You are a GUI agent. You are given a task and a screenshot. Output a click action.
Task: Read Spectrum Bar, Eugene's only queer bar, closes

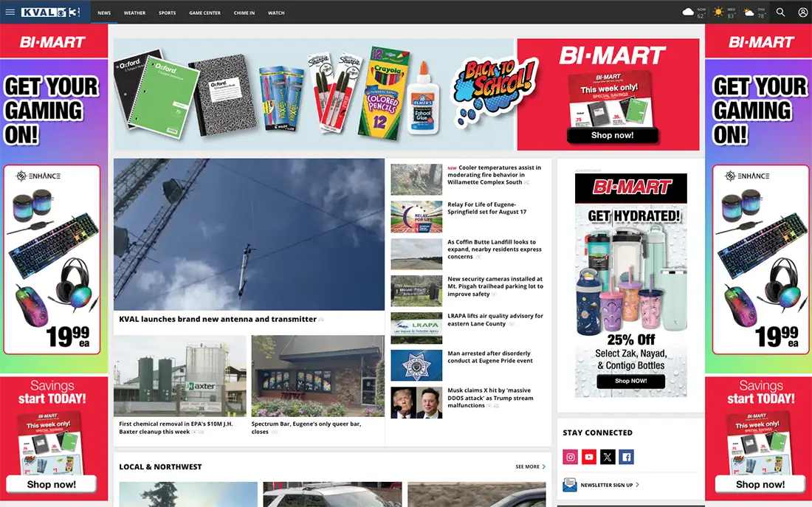pos(306,428)
